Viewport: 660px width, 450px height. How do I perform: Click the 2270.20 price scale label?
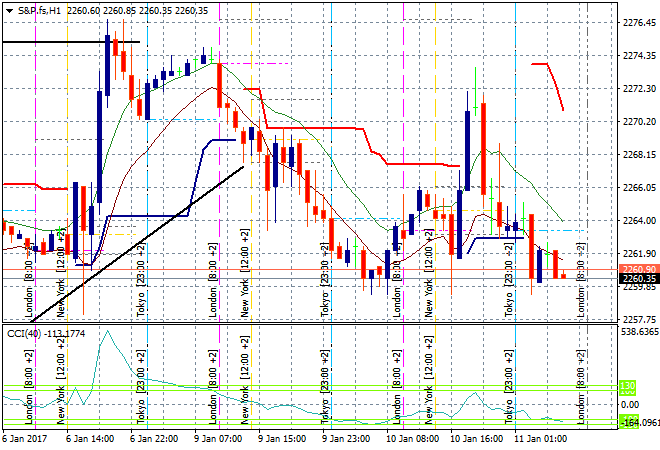pyautogui.click(x=638, y=122)
